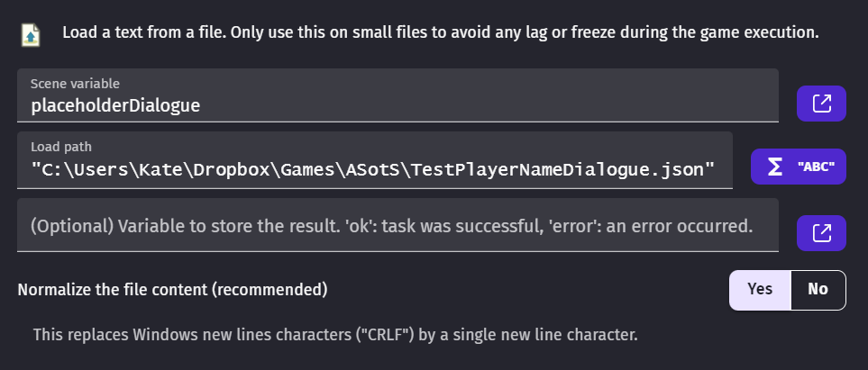Image resolution: width=868 pixels, height=370 pixels.
Task: Focus the Scene variable input field
Action: coord(397,95)
